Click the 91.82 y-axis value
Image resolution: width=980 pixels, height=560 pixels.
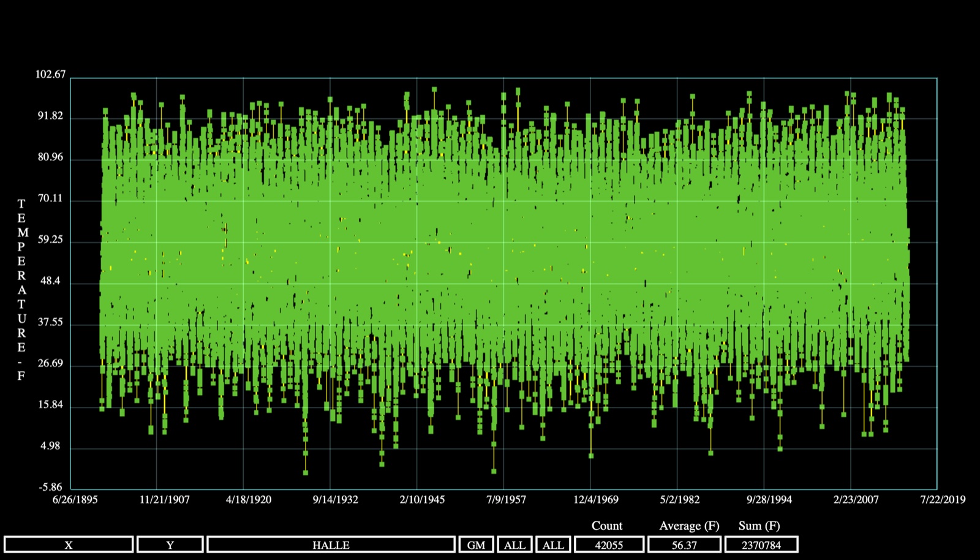pos(50,116)
